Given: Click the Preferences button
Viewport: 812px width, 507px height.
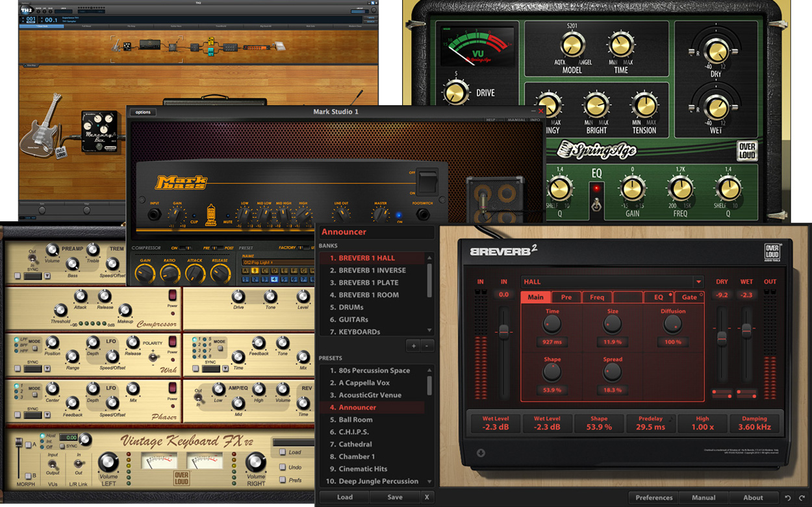Looking at the screenshot, I should (x=653, y=498).
